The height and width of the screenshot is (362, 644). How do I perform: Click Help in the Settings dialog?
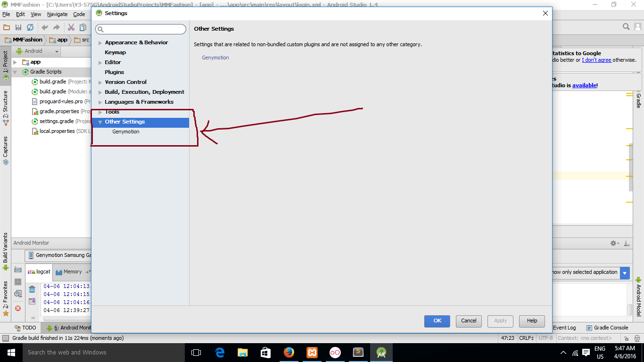pos(532,321)
